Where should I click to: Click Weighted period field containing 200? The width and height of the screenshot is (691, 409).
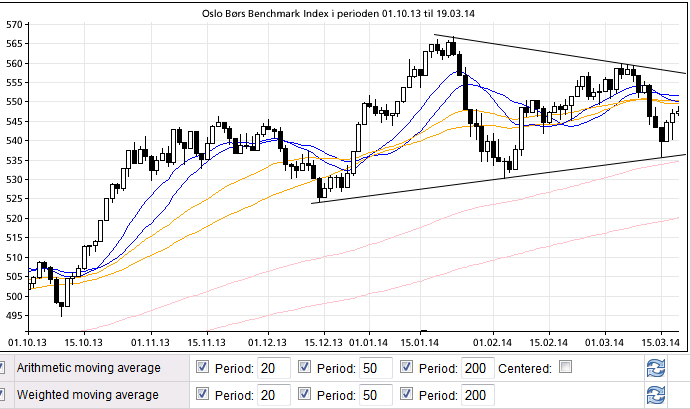[x=476, y=395]
